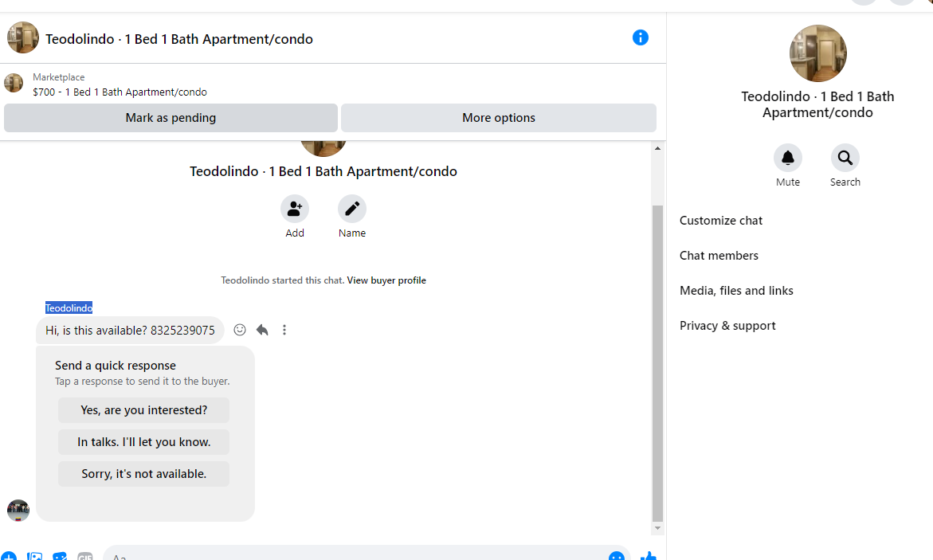Open message options three-dot menu
The image size is (933, 560).
coord(284,330)
